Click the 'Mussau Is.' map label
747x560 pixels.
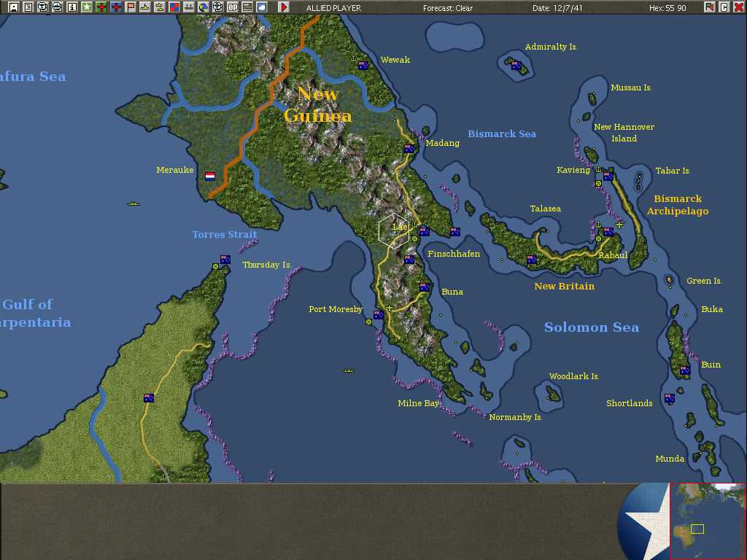coord(631,87)
